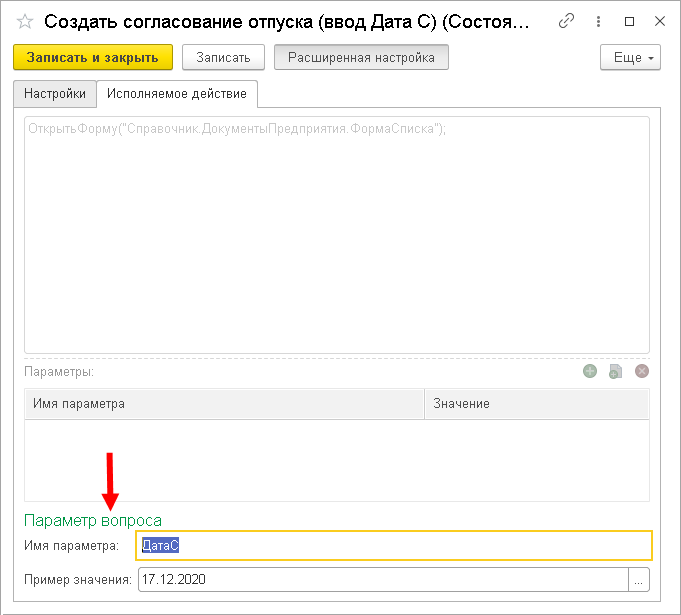Add form to favorites with star icon
681x615 pixels.
[25, 20]
